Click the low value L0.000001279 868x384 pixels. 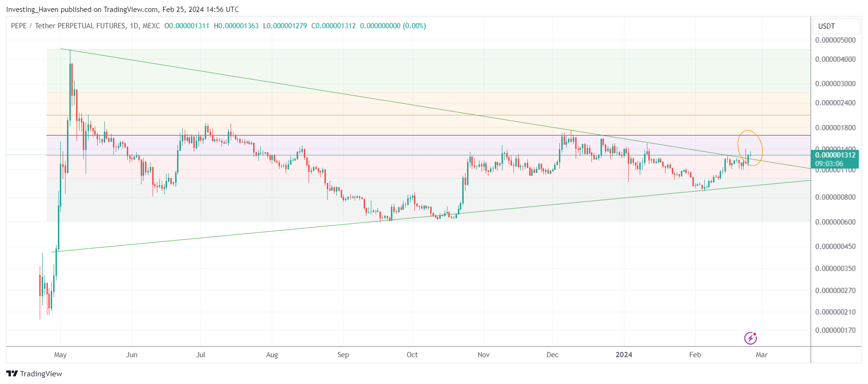pyautogui.click(x=285, y=26)
